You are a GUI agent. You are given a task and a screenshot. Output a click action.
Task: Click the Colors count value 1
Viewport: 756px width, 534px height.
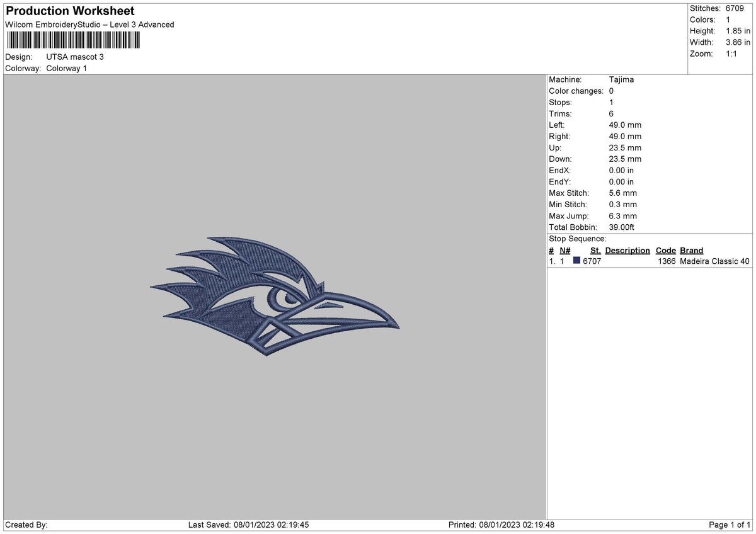click(x=728, y=20)
